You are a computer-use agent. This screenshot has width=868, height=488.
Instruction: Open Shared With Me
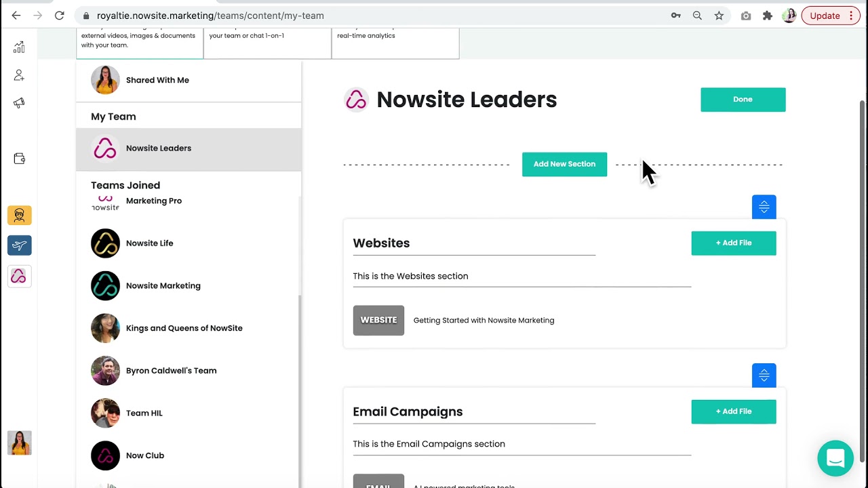(x=189, y=80)
